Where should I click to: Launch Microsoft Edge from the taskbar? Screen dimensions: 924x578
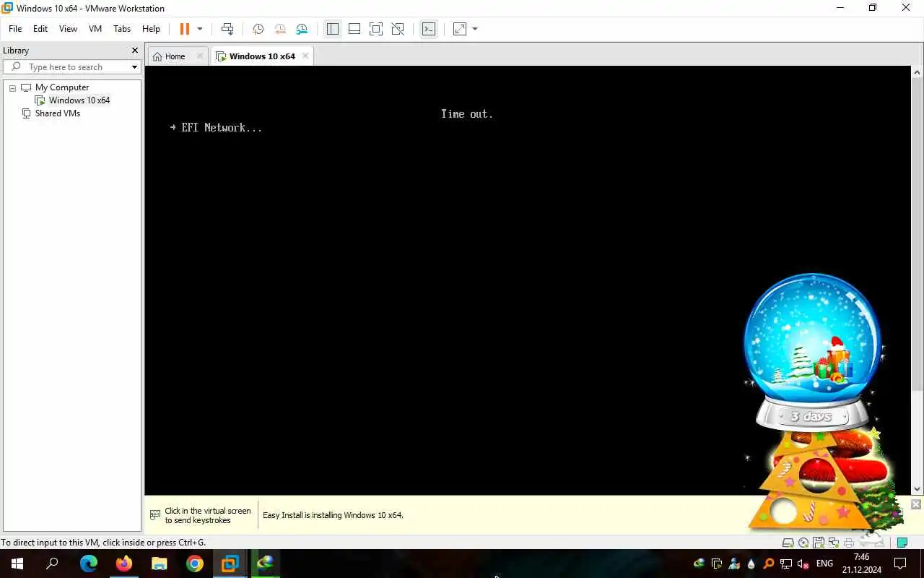(88, 564)
